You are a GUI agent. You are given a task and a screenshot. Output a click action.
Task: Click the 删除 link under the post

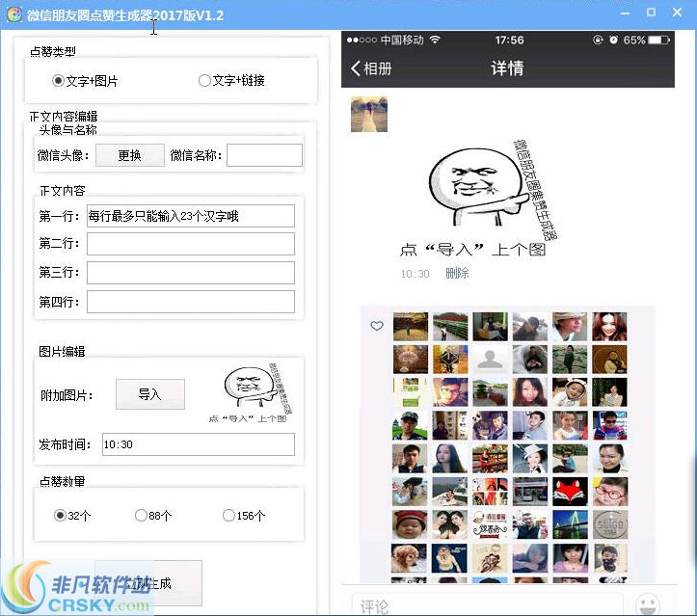pyautogui.click(x=457, y=274)
